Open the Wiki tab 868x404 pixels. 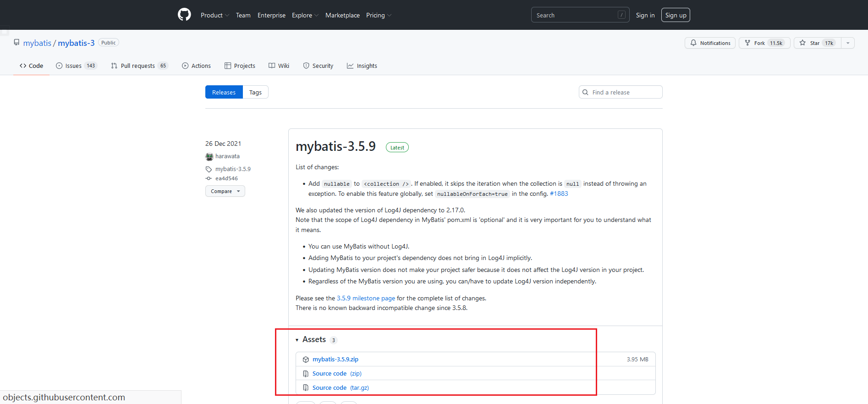279,66
